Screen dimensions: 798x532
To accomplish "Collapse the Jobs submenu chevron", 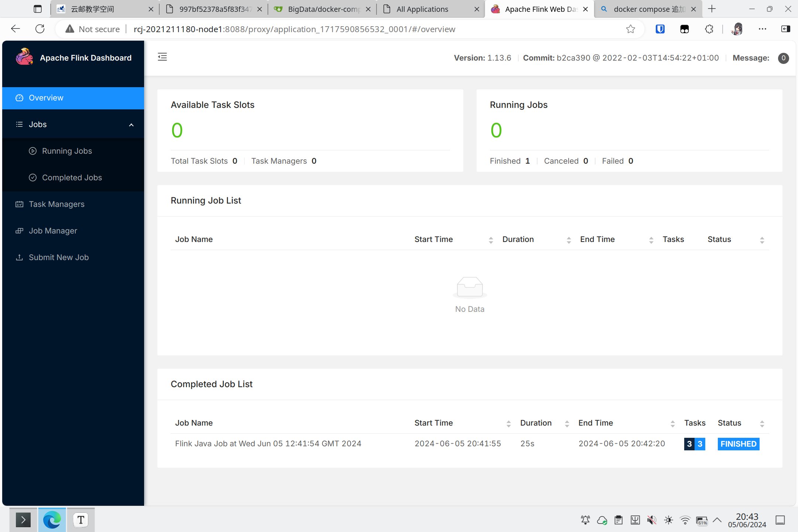I will point(131,125).
